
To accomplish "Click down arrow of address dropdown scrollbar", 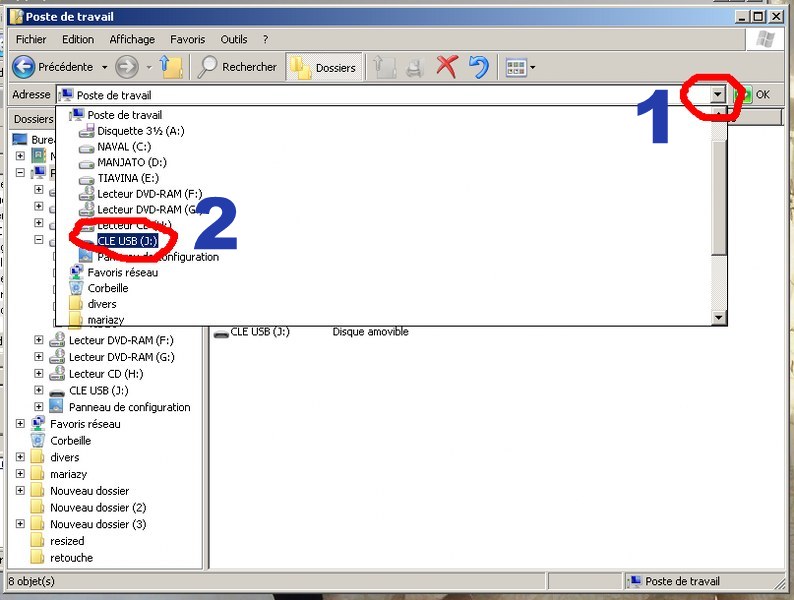I will [x=718, y=318].
